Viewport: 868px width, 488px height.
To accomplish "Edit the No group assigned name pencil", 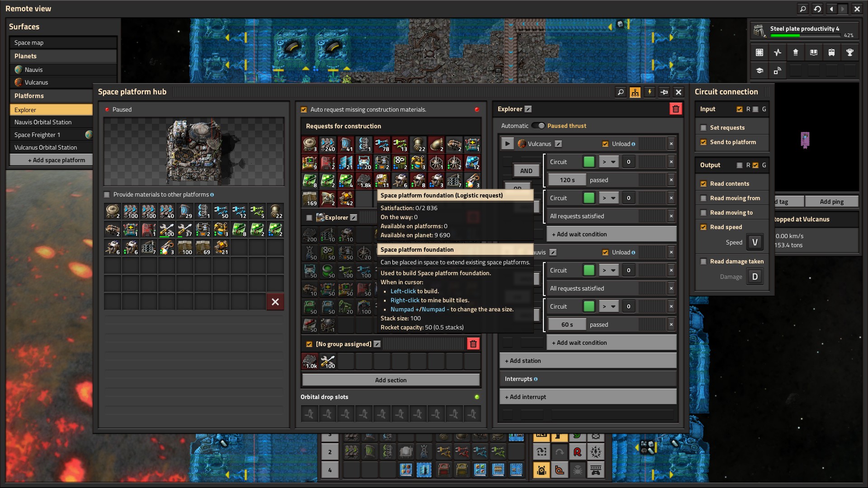I will tap(377, 344).
